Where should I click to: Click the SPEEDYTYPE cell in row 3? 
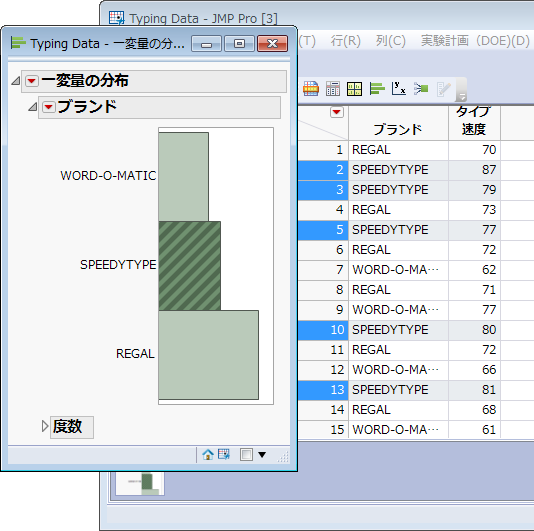pos(398,190)
